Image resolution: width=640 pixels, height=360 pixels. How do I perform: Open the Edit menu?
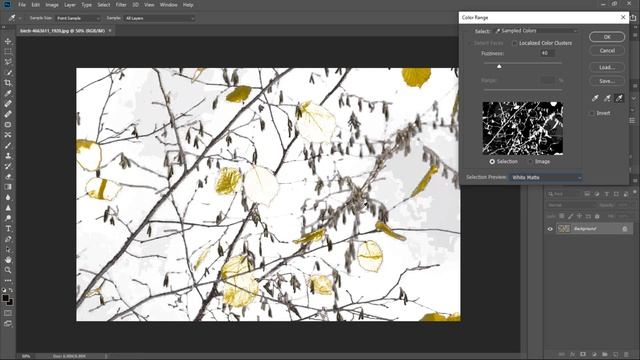pos(36,5)
